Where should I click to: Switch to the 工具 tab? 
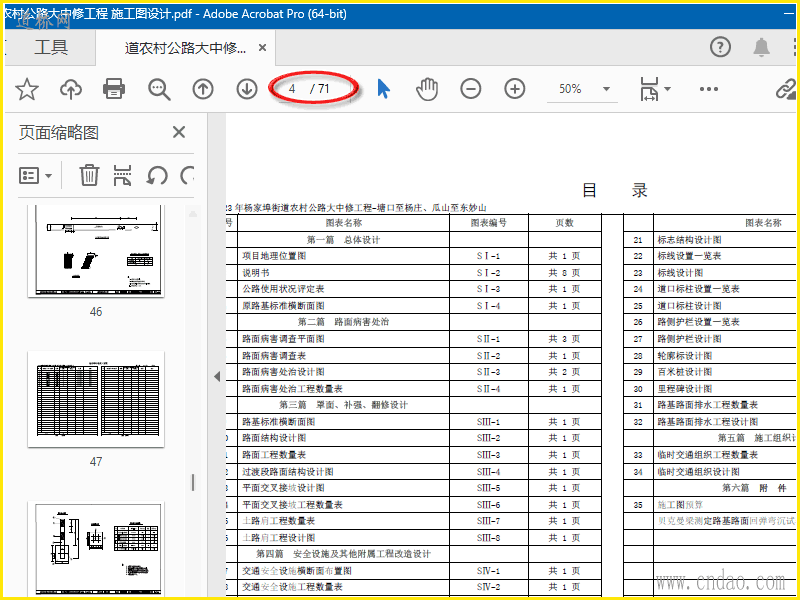coord(51,47)
